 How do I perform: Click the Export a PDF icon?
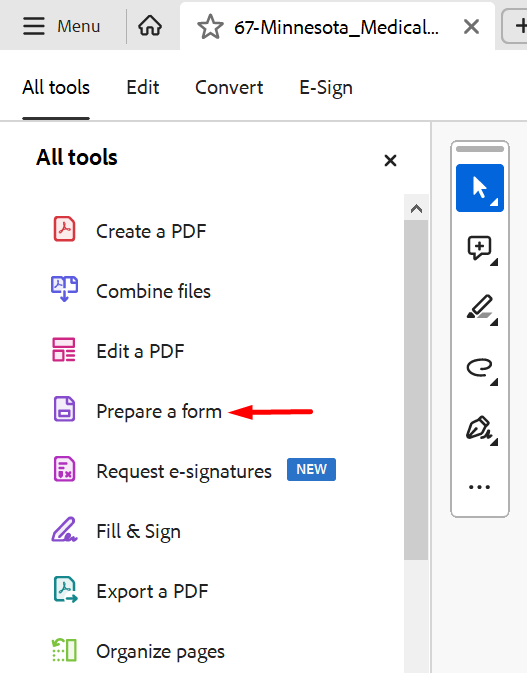pos(65,589)
